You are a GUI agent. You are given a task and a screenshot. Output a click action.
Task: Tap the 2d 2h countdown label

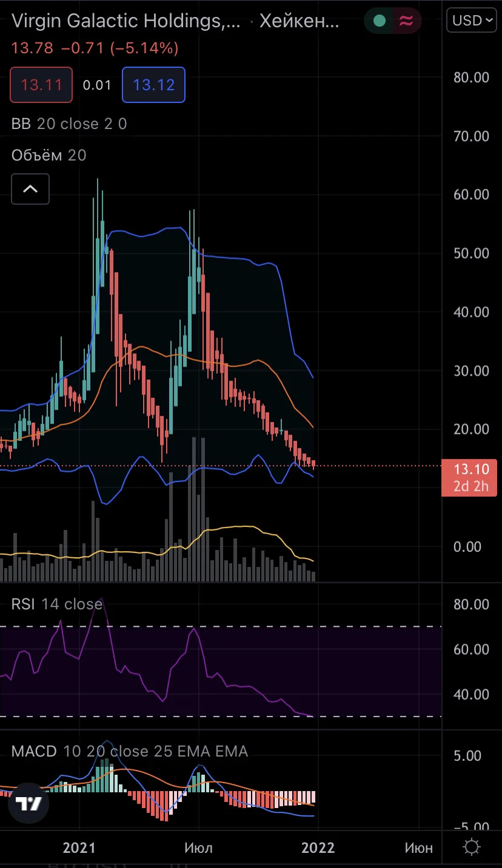point(470,486)
